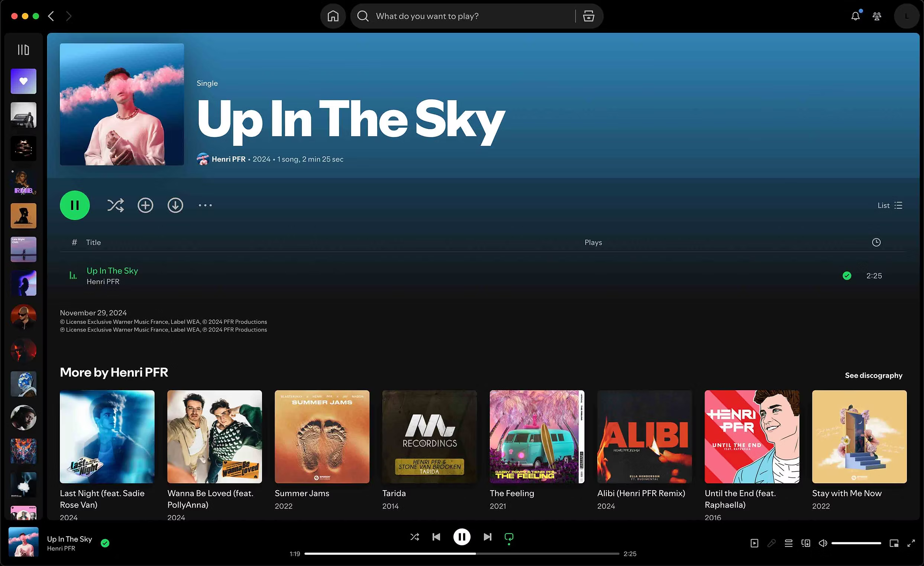Open the RNB playlist in sidebar

coord(23,182)
